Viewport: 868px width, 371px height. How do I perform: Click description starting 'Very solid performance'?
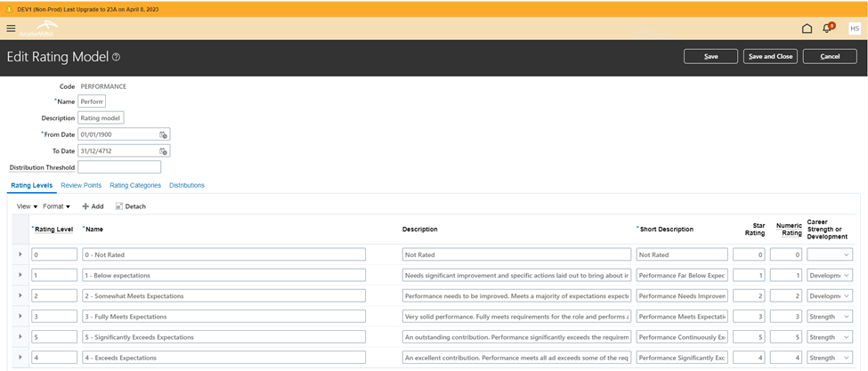click(517, 316)
